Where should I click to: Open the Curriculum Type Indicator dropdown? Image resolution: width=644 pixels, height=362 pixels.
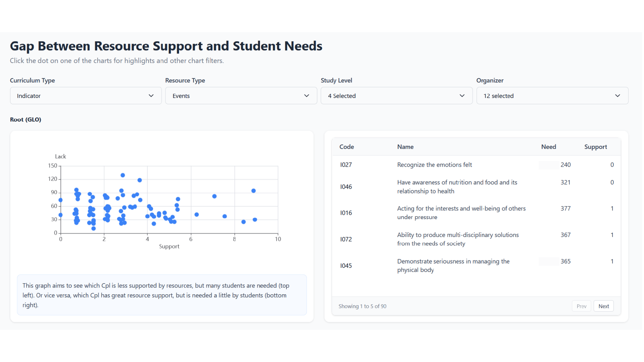click(86, 96)
